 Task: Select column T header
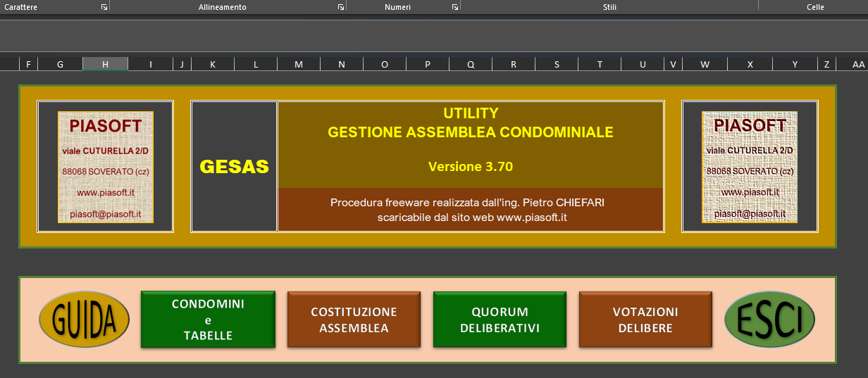point(600,64)
